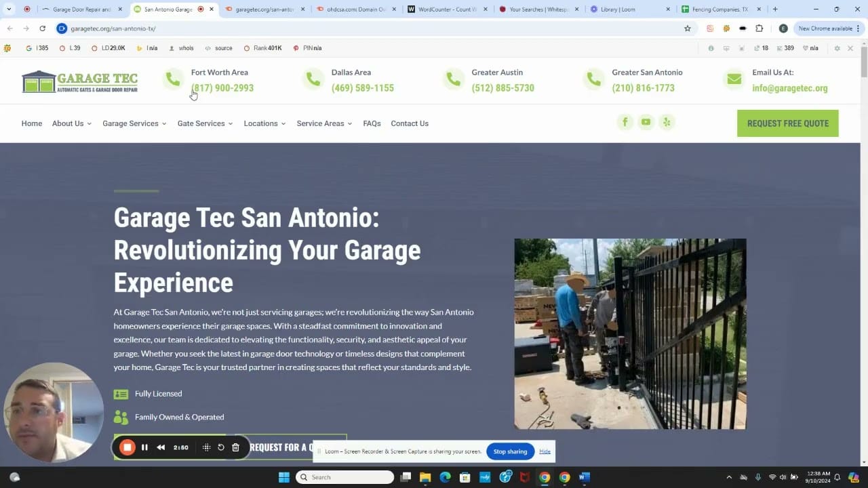Viewport: 868px width, 488px height.
Task: Click the YouTube social icon
Action: (646, 122)
